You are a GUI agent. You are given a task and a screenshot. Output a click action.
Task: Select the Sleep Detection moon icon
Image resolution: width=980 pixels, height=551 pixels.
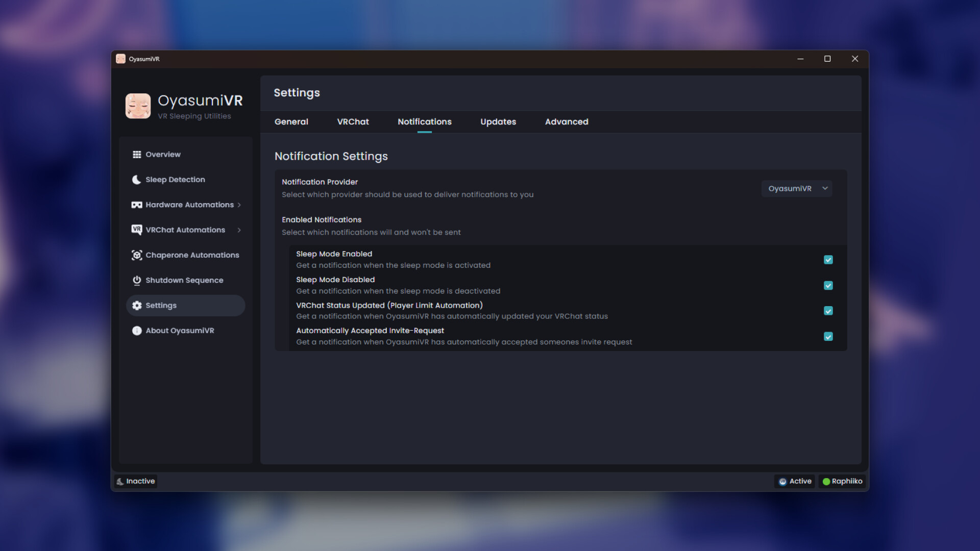click(x=136, y=180)
